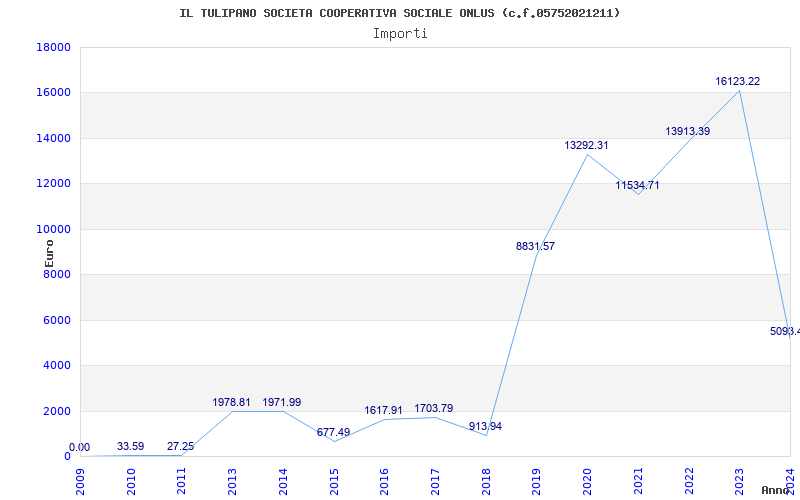Click the 2017 x-axis year label
Image resolution: width=800 pixels, height=500 pixels.
click(435, 481)
